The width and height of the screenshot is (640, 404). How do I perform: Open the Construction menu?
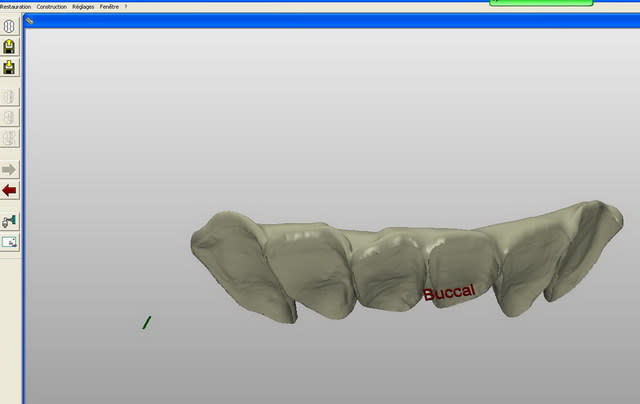[51, 6]
